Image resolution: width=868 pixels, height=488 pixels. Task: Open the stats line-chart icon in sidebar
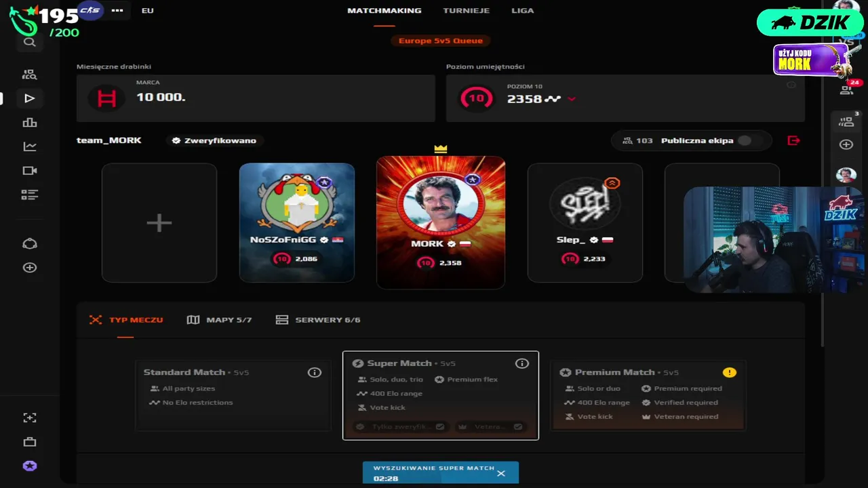29,146
